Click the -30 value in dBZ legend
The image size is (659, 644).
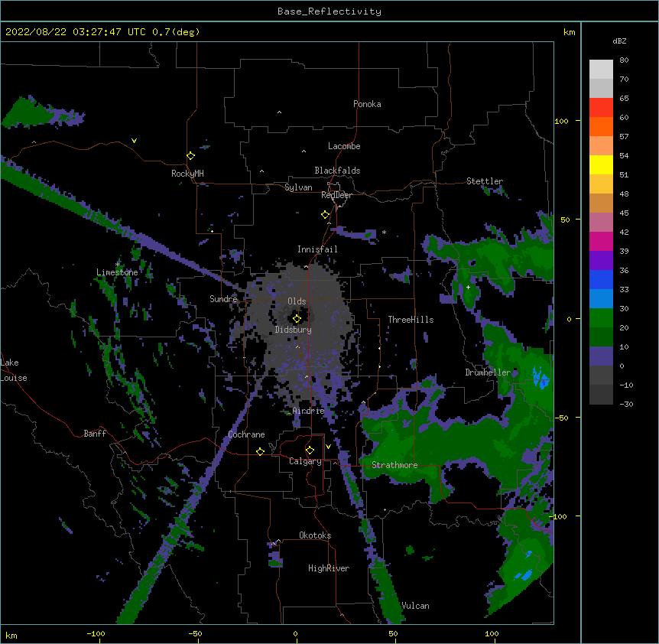626,405
